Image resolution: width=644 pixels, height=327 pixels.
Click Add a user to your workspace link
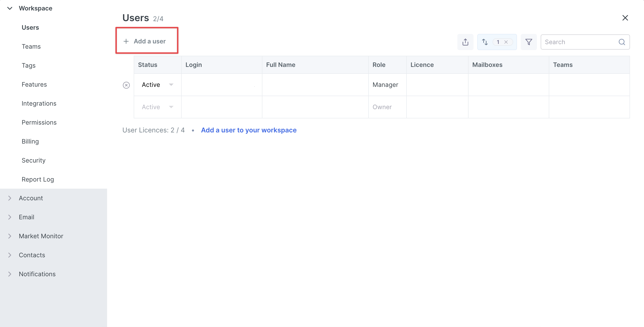pos(248,130)
